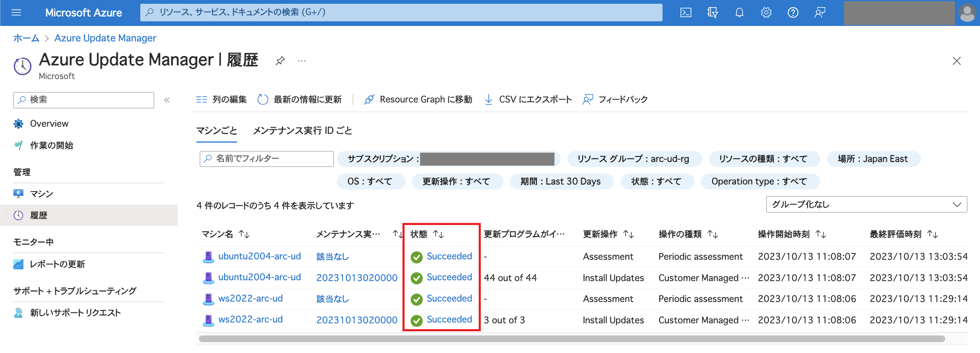Open 20231013020000 link in ubuntu2004-arc-ud row
980x353 pixels.
pos(357,278)
